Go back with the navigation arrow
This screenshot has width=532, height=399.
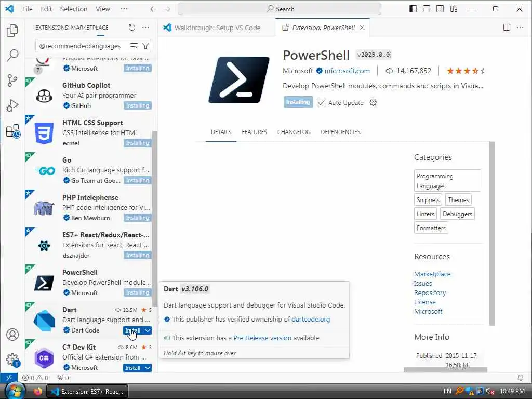(x=153, y=9)
